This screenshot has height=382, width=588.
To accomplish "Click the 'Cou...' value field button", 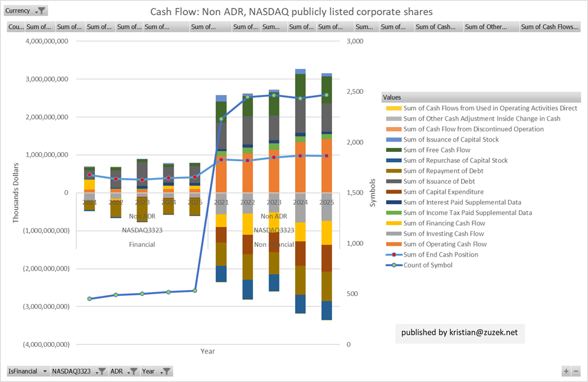I will tap(15, 27).
